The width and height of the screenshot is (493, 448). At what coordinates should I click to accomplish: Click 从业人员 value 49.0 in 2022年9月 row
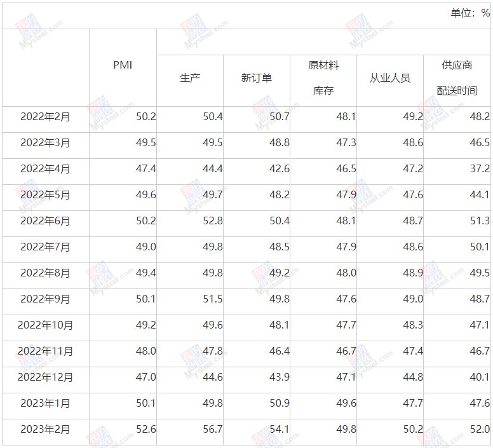click(413, 299)
